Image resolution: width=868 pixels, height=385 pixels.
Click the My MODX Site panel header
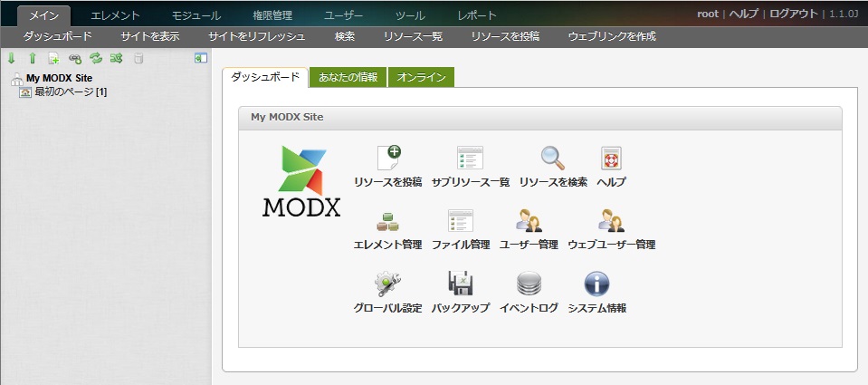click(540, 118)
